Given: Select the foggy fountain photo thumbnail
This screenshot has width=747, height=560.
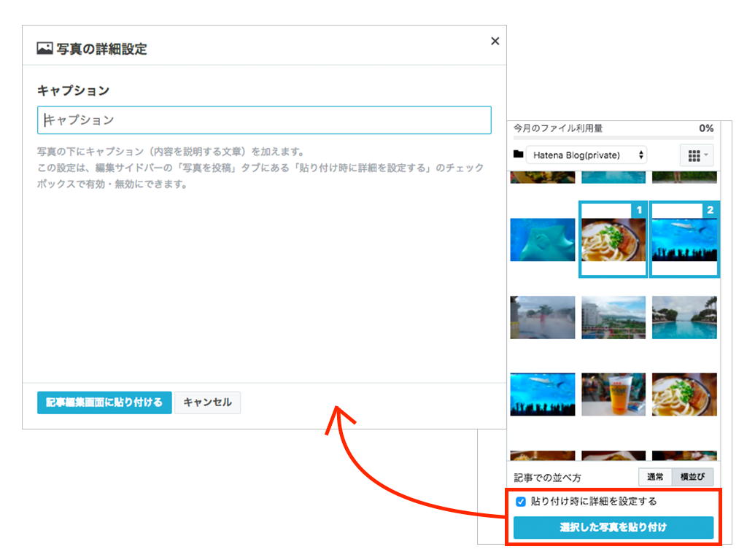Looking at the screenshot, I should (543, 318).
